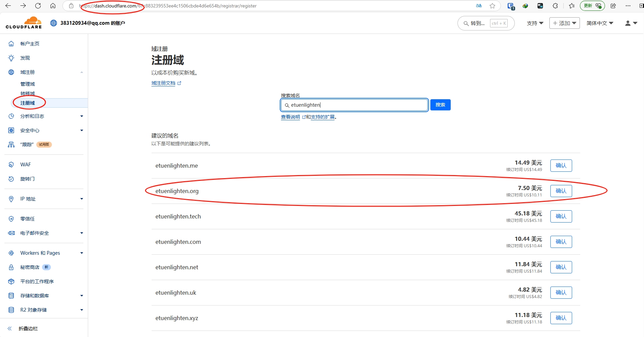Confirm etuenlighten.com with 确认 button

(x=561, y=242)
